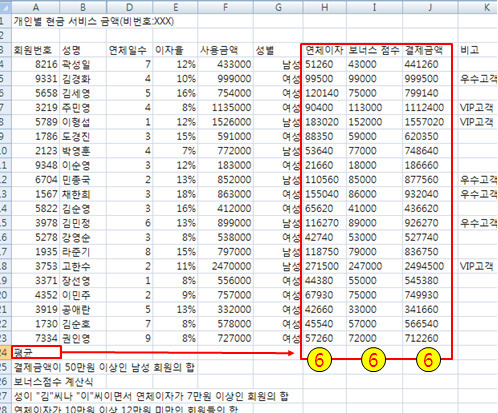Select name cell 민종국
Viewport: 498px width, 413px height.
click(x=83, y=180)
